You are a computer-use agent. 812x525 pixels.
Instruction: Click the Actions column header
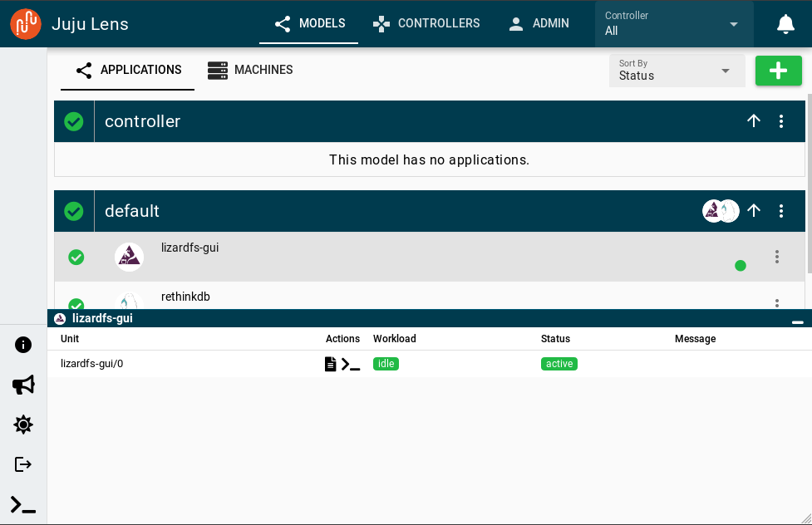click(342, 339)
